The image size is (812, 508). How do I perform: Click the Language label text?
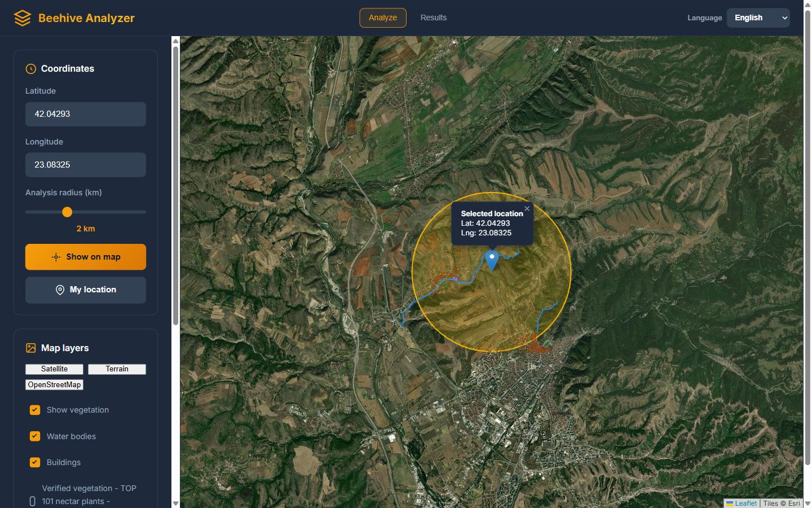(704, 18)
